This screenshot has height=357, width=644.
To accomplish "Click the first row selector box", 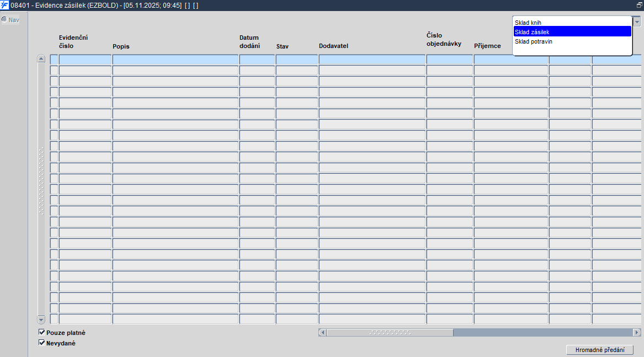I will click(54, 60).
